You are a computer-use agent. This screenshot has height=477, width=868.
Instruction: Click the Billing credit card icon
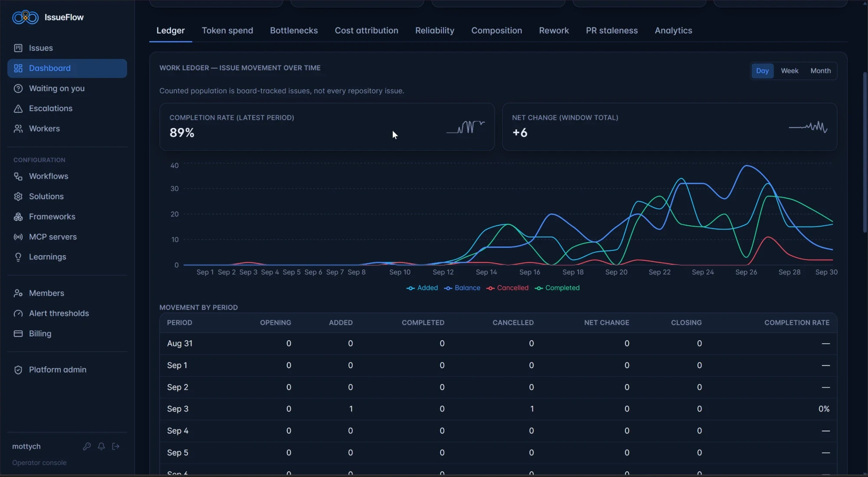(18, 334)
